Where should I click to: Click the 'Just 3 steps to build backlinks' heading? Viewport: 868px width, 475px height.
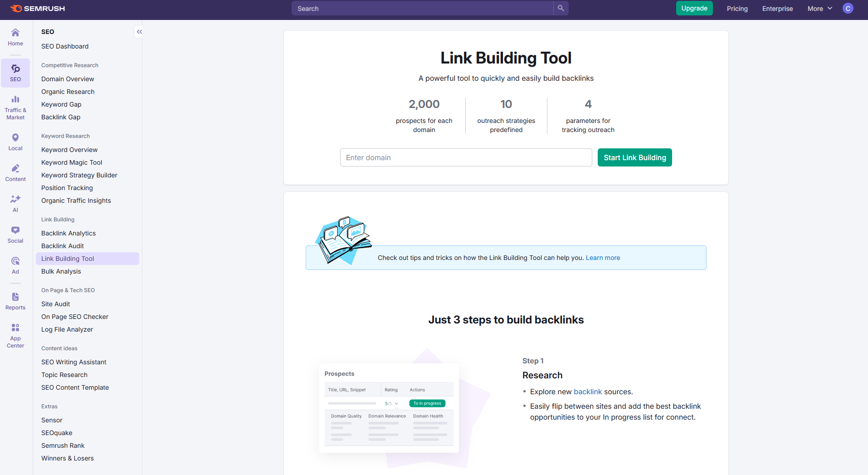(x=506, y=320)
